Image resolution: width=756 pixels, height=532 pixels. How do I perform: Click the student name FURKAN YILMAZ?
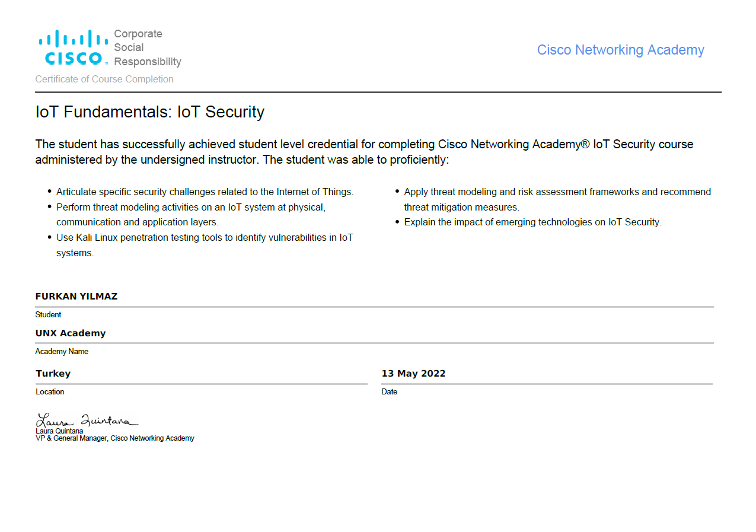point(76,297)
